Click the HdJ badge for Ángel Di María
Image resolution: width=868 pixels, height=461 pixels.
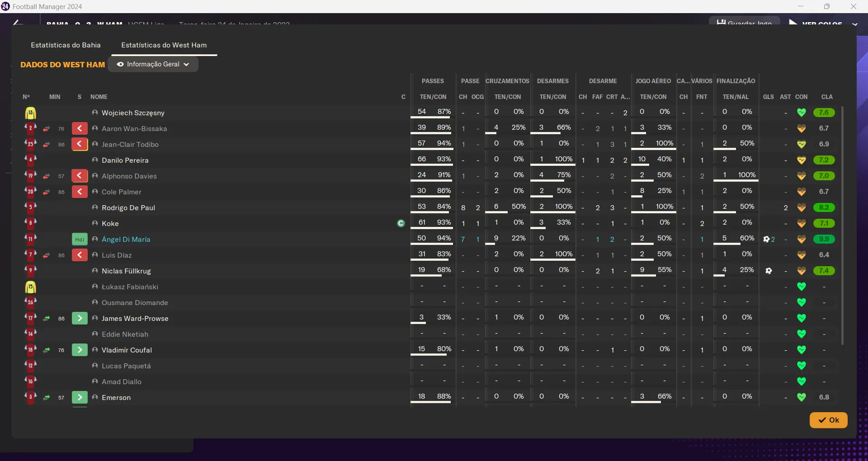(x=80, y=240)
